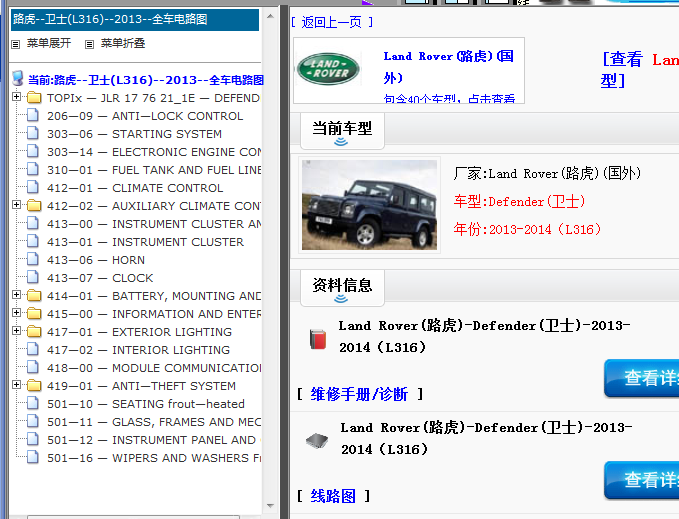Image resolution: width=679 pixels, height=519 pixels.
Task: Click the 返回上一页 link
Action: pyautogui.click(x=332, y=22)
